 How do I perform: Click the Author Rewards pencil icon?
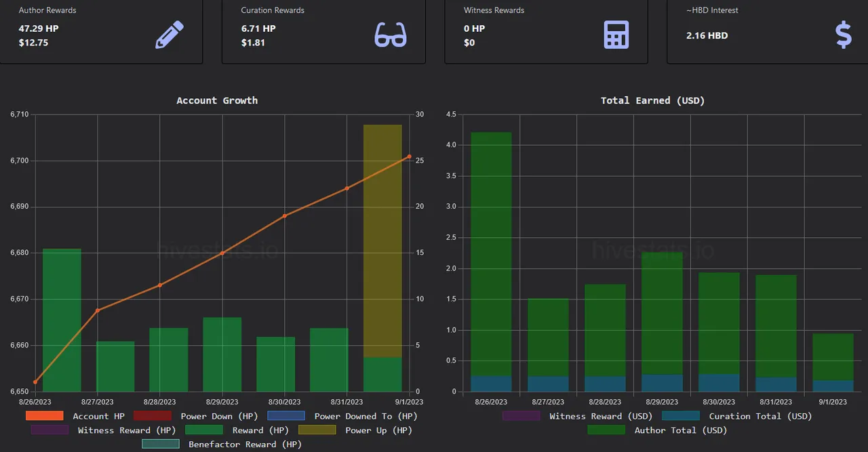pyautogui.click(x=169, y=35)
